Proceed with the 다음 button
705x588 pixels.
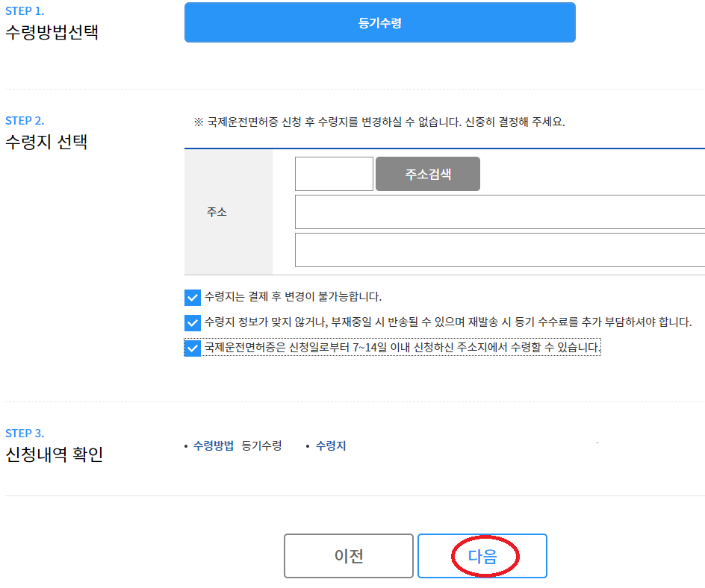click(x=482, y=556)
